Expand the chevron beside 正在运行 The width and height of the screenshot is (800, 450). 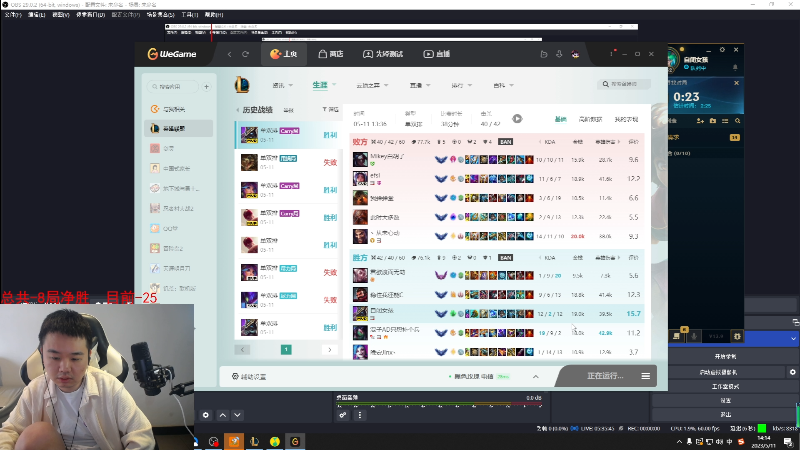pyautogui.click(x=536, y=377)
